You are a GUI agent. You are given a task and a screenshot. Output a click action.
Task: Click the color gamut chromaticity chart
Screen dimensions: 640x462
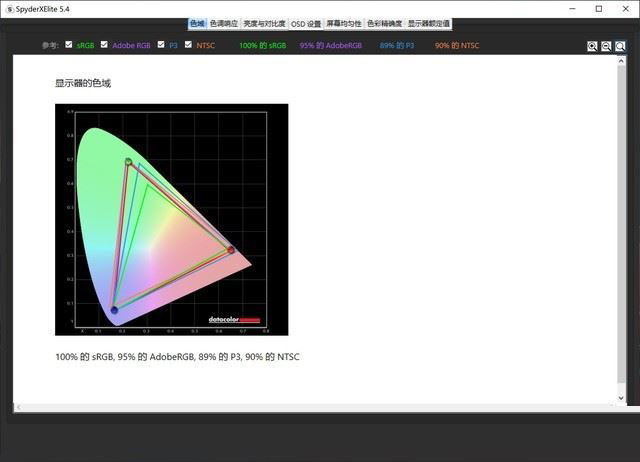tap(171, 220)
